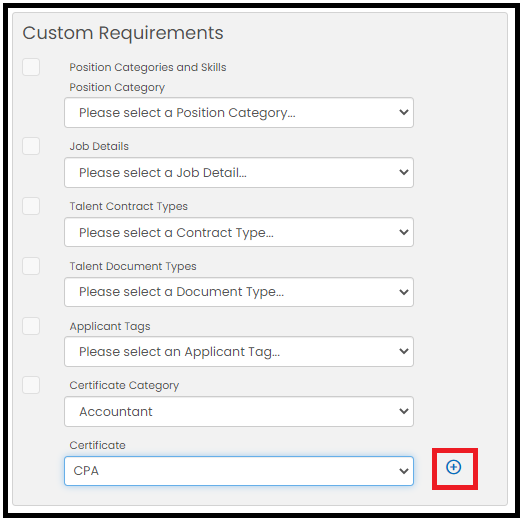This screenshot has width=523, height=522.
Task: Change the Accountant certificate category selection
Action: (239, 411)
